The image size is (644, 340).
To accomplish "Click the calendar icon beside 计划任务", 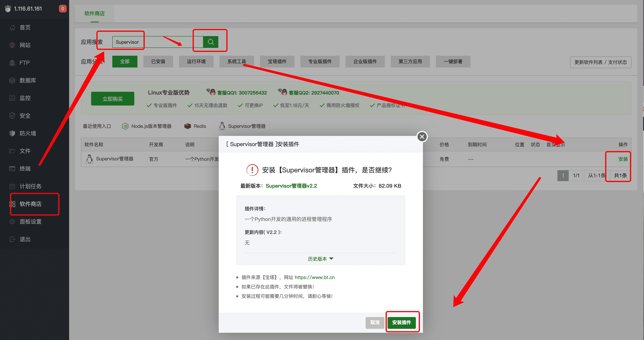I will coord(12,186).
